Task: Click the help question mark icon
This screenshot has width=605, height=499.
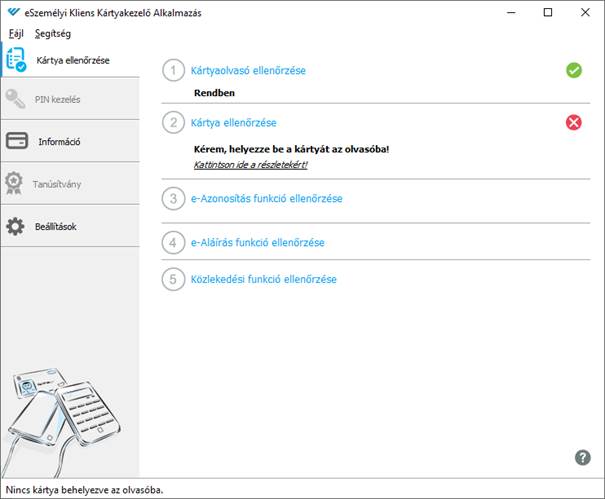Action: (x=582, y=458)
